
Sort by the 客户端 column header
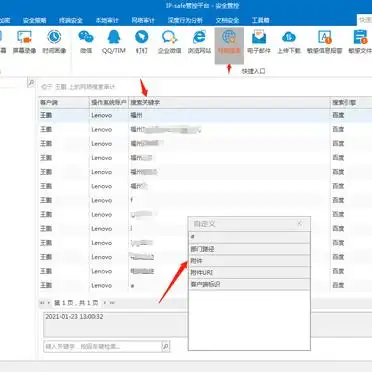coord(64,103)
